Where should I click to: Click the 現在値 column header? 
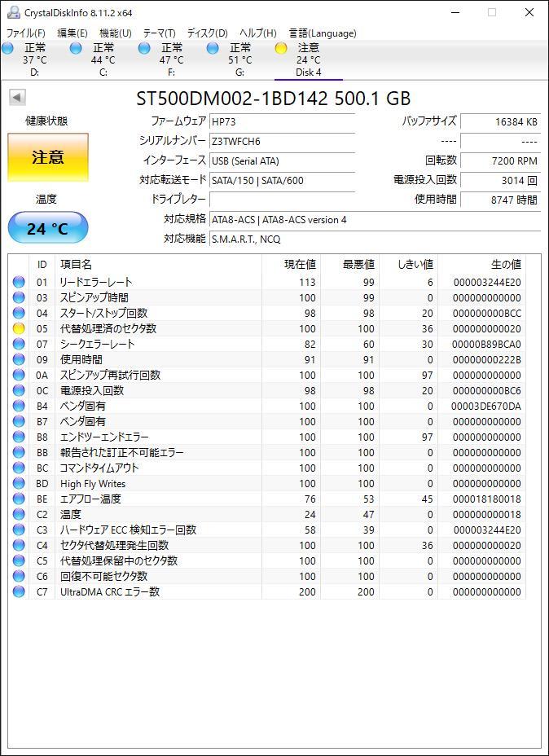point(291,264)
